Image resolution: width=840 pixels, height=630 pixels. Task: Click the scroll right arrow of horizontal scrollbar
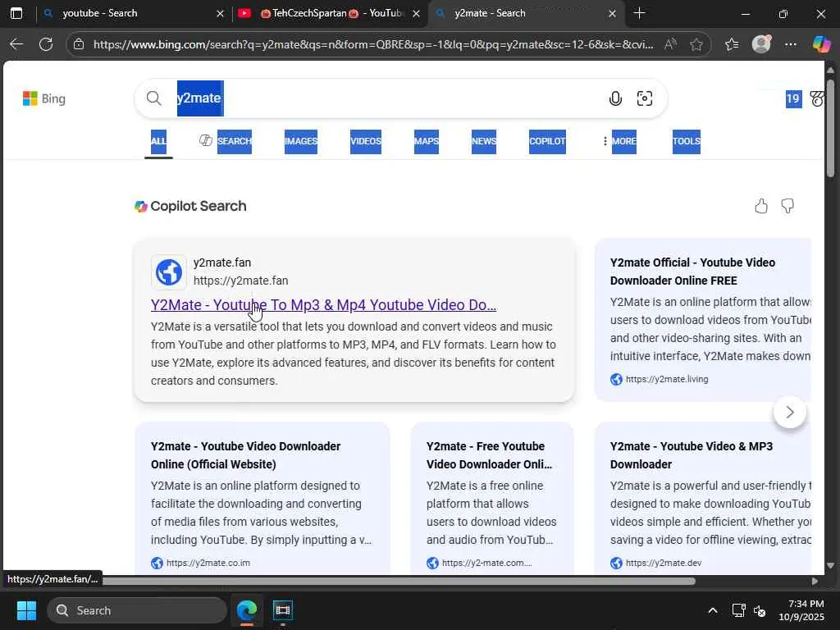[x=815, y=582]
